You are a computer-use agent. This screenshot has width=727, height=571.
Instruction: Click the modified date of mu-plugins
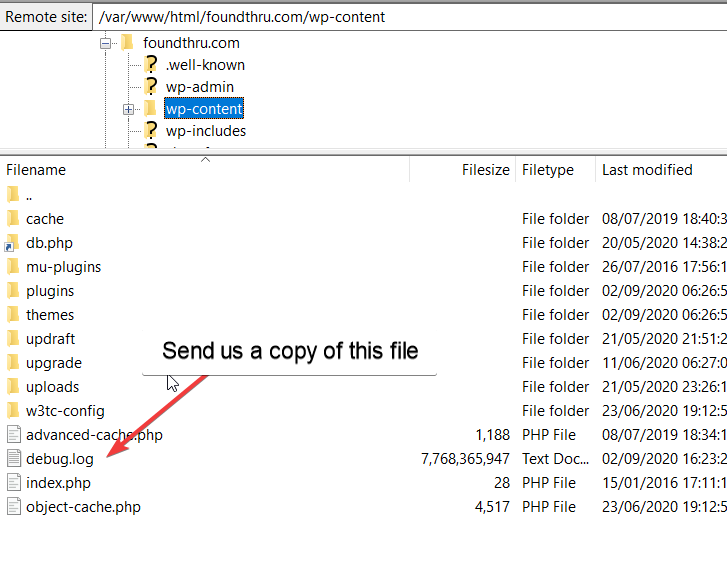[664, 267]
